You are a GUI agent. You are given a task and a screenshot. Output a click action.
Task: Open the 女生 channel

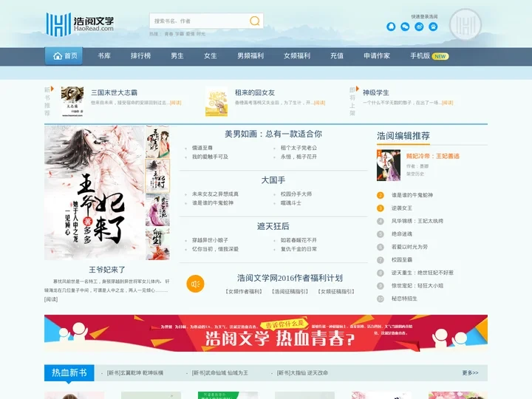click(211, 56)
